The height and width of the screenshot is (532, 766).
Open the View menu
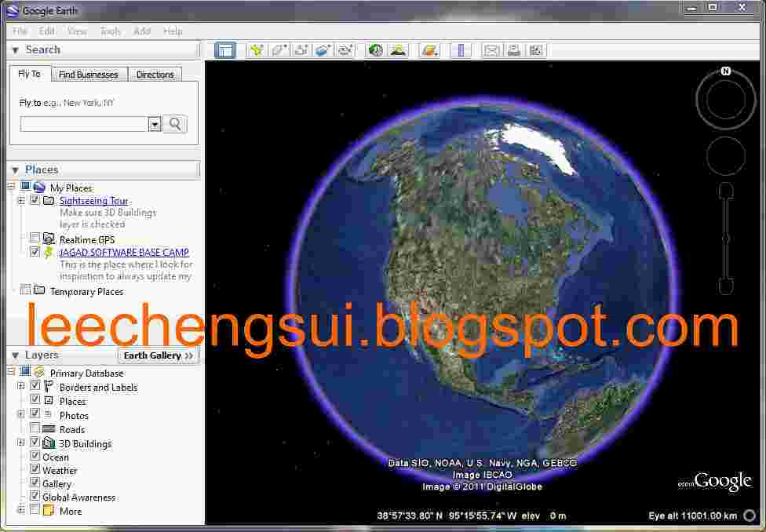[77, 31]
